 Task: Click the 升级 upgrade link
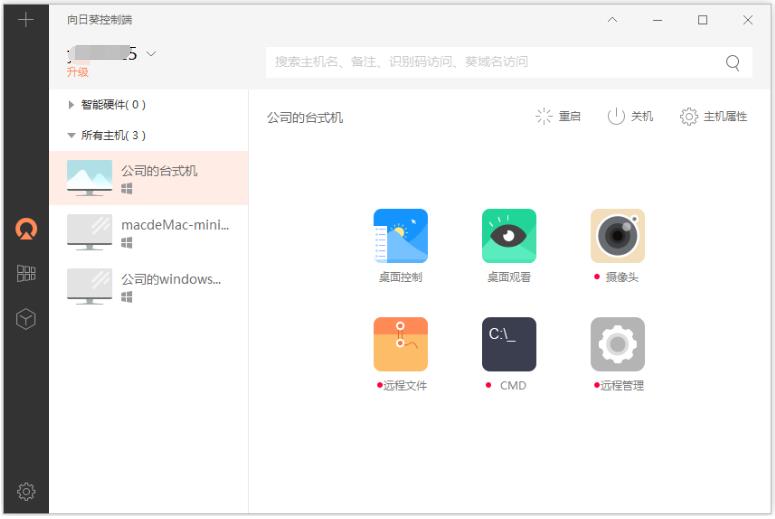pyautogui.click(x=78, y=72)
